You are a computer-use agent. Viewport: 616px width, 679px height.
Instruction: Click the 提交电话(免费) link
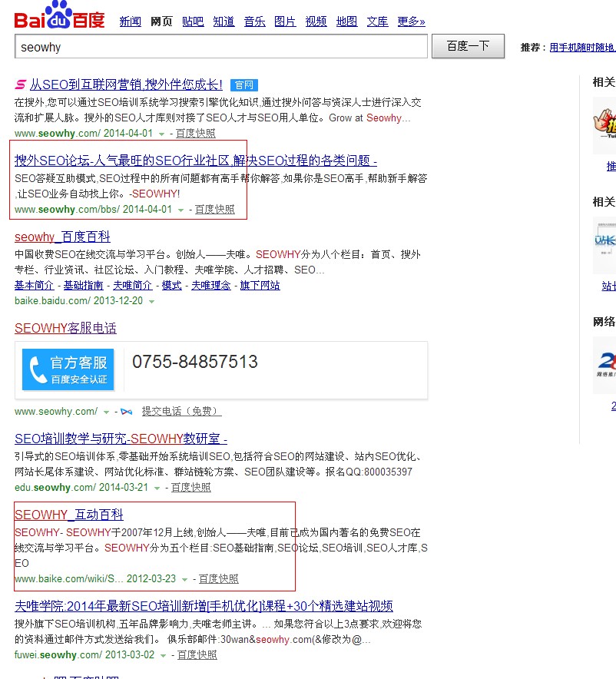pyautogui.click(x=182, y=412)
